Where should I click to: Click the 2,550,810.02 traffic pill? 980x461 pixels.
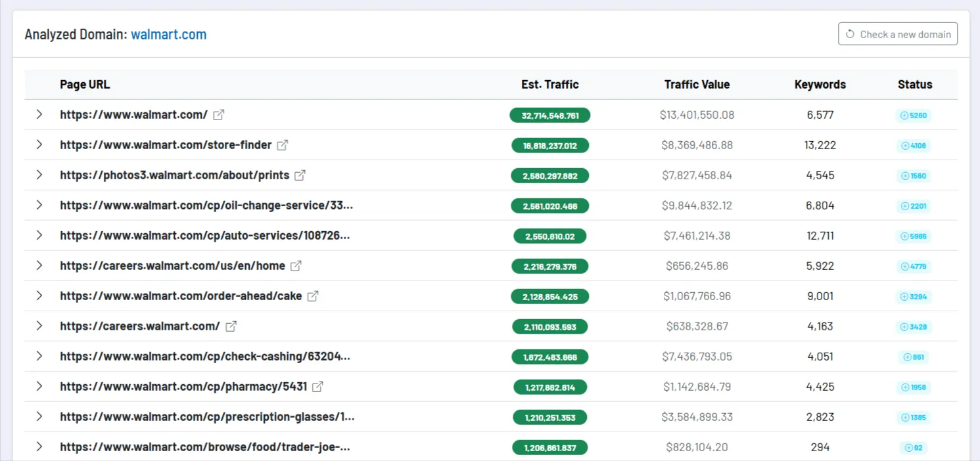tap(550, 236)
